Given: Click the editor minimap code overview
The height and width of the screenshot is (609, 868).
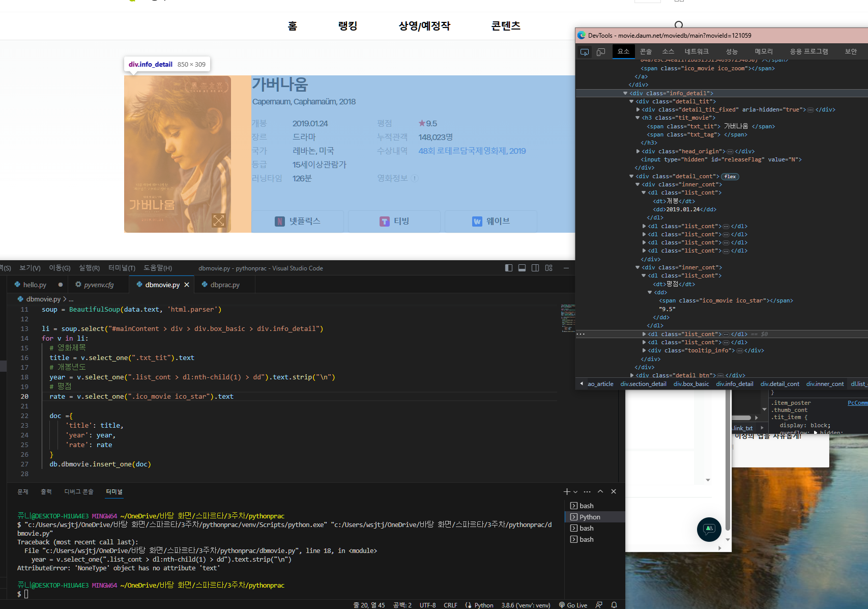Looking at the screenshot, I should pos(568,318).
